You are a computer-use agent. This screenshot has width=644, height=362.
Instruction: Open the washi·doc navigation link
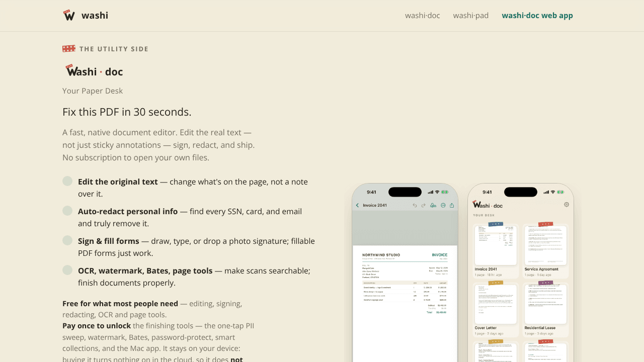pos(423,16)
